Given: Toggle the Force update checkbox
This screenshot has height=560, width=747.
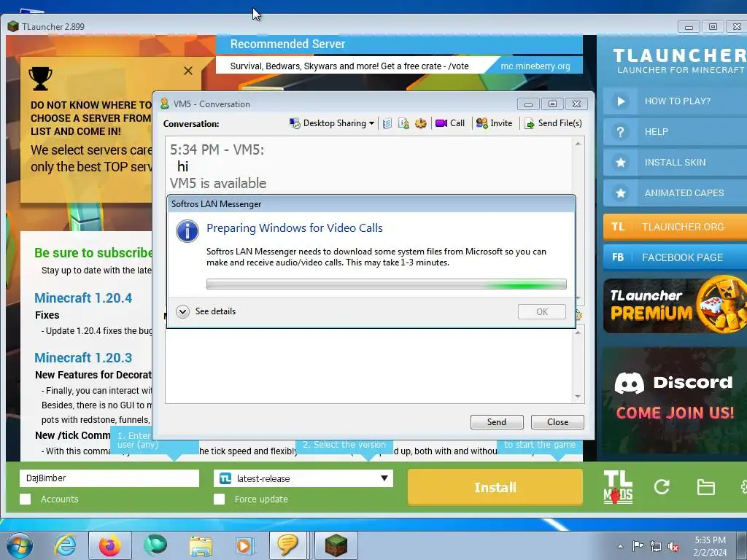Looking at the screenshot, I should (x=219, y=499).
